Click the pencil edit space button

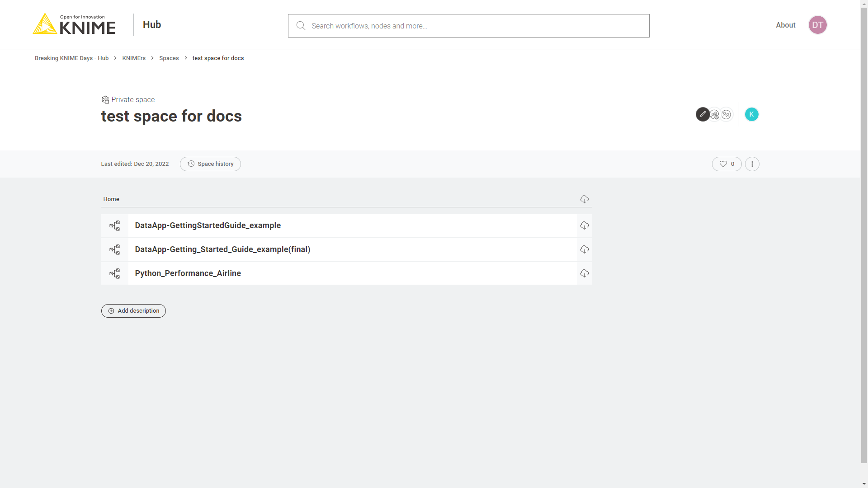pyautogui.click(x=703, y=114)
